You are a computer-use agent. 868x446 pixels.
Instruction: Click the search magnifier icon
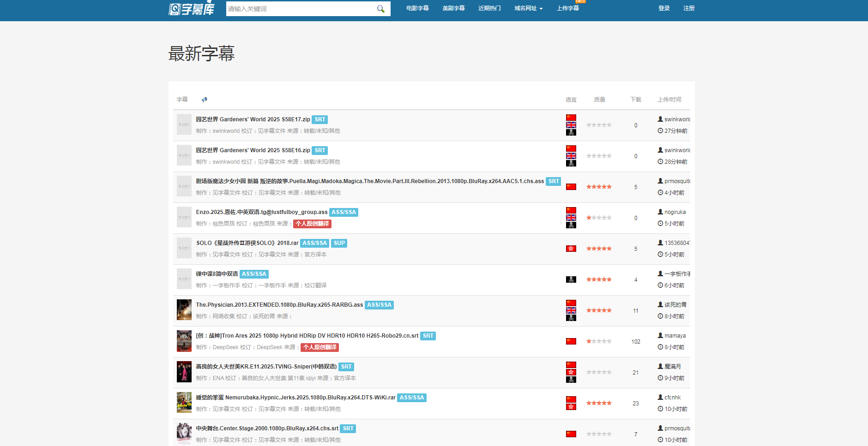tap(380, 8)
